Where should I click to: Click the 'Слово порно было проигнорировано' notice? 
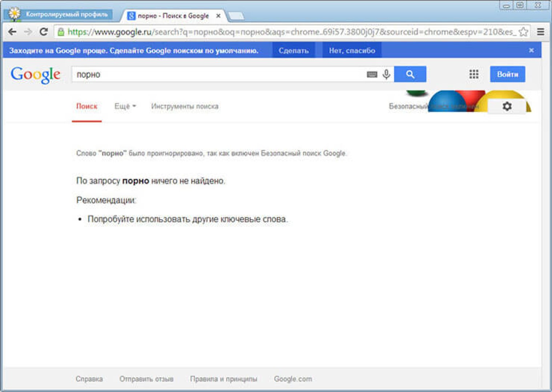pyautogui.click(x=211, y=153)
